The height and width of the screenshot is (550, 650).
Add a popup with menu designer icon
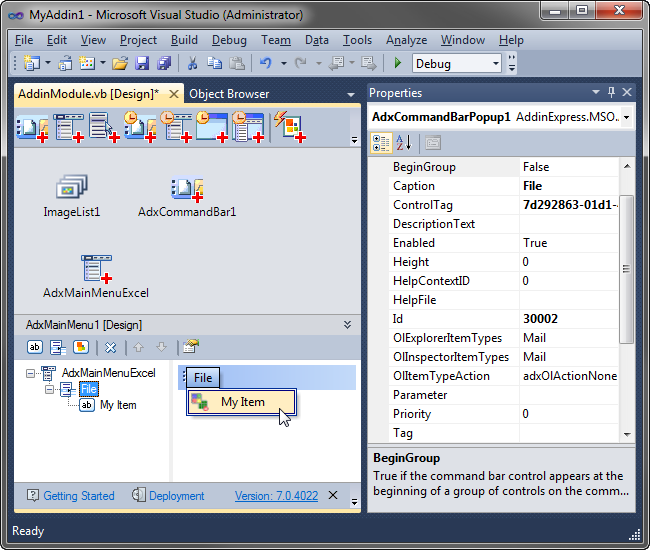[58, 347]
